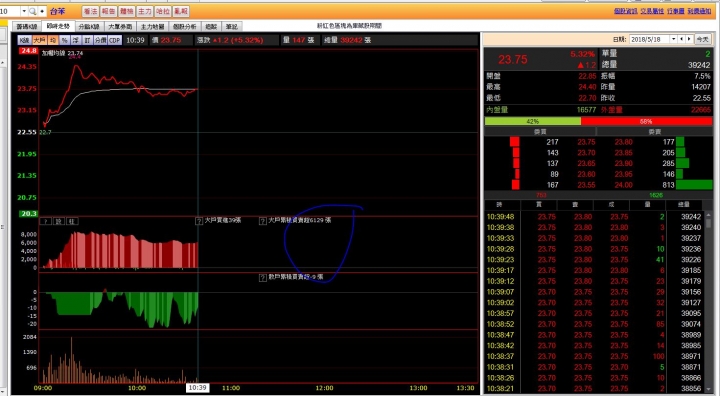Open the 交易屬性 link
The height and width of the screenshot is (396, 720).
652,11
